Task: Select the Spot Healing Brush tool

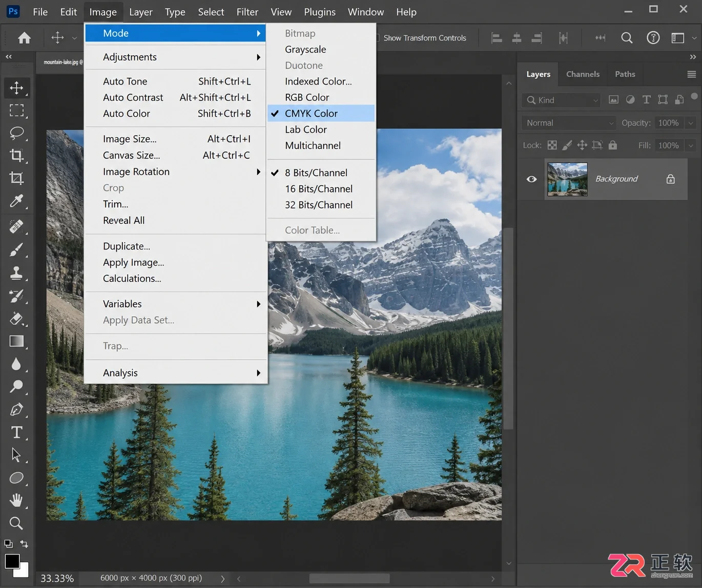Action: pyautogui.click(x=16, y=226)
